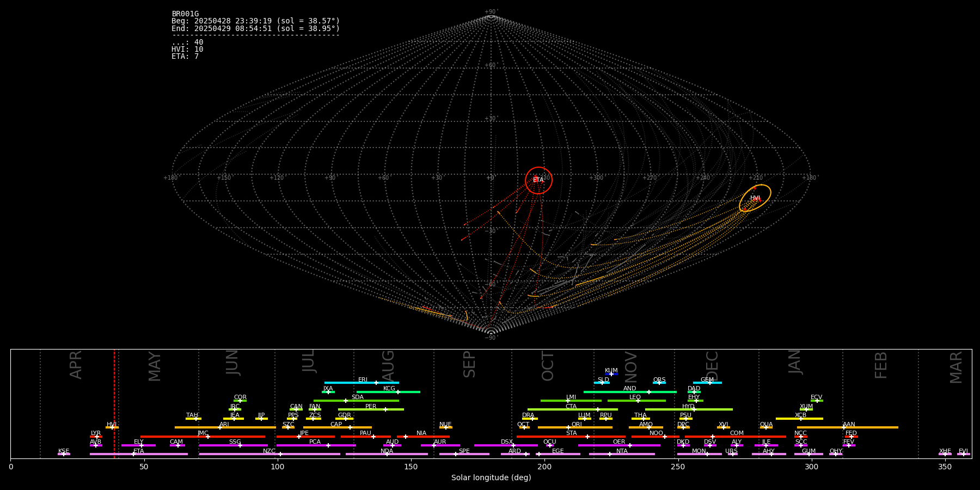Select the Beg: 20250428 23:39:19 line
This screenshot has width=980, height=490.
255,21
